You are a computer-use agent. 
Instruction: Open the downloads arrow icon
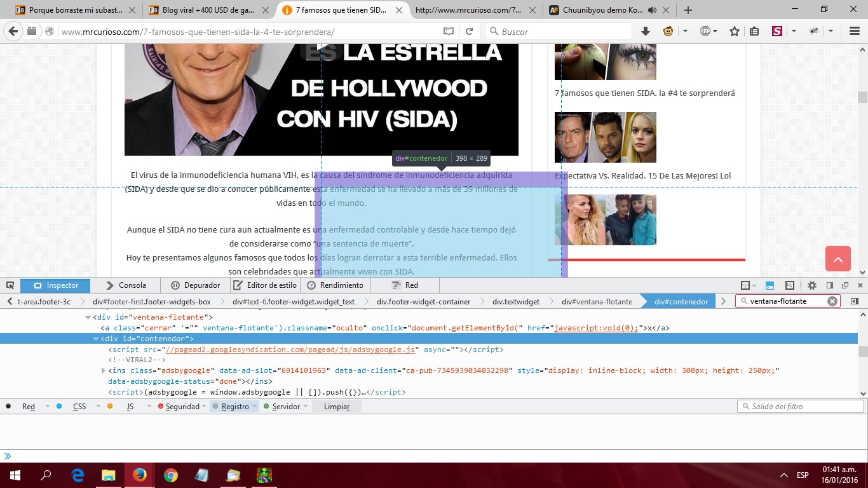point(646,31)
